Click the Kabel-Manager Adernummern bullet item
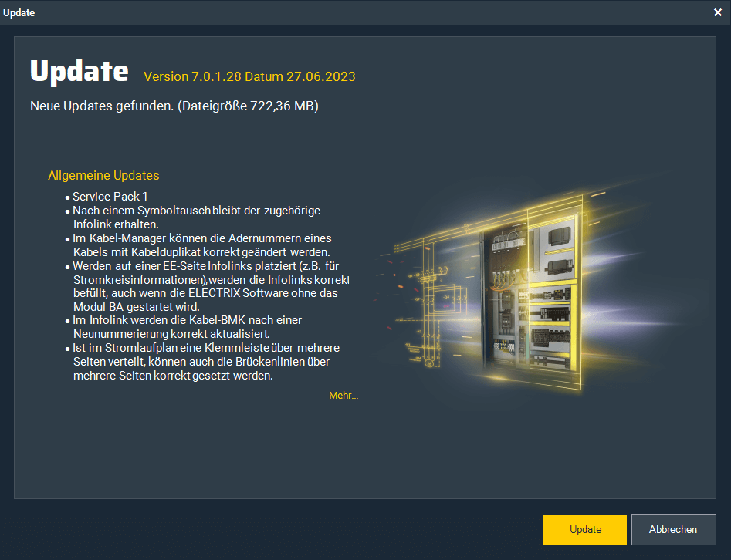This screenshot has width=731, height=560. pyautogui.click(x=202, y=245)
